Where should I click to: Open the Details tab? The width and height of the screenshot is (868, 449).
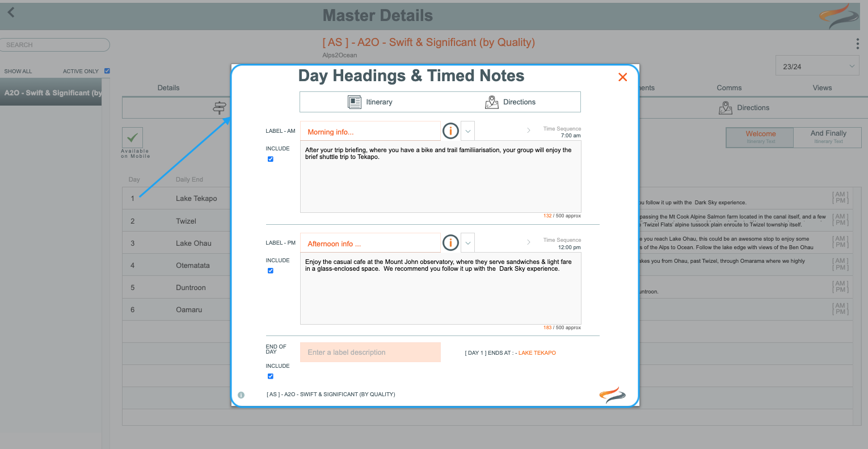click(x=168, y=88)
